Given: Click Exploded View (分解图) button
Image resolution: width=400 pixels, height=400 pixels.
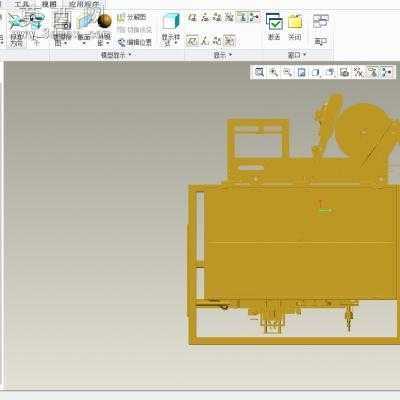Looking at the screenshot, I should click(132, 17).
